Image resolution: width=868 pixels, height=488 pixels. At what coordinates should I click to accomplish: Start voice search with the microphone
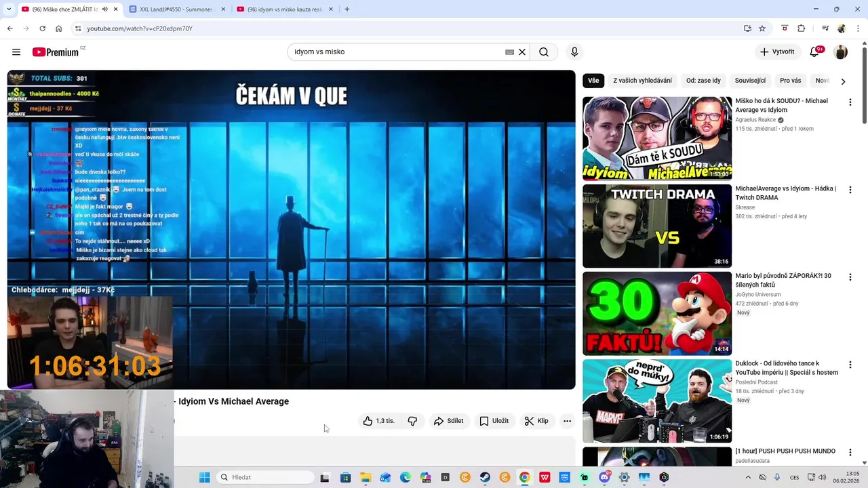coord(574,52)
